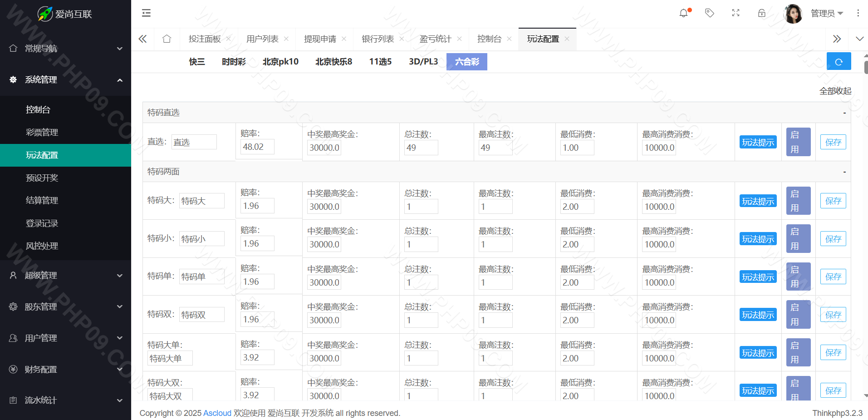Click 保存 for the 特码小 row
Viewport: 868px width, 420px height.
click(833, 239)
